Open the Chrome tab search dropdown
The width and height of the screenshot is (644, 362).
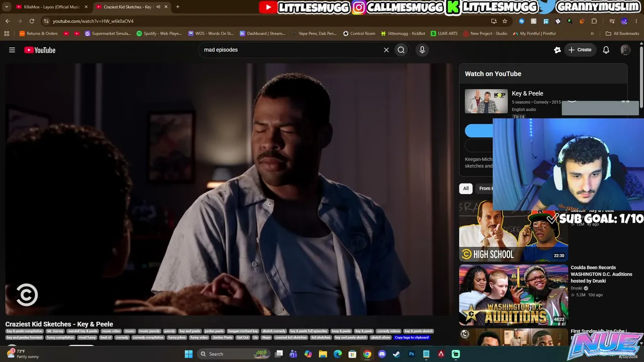tap(7, 7)
